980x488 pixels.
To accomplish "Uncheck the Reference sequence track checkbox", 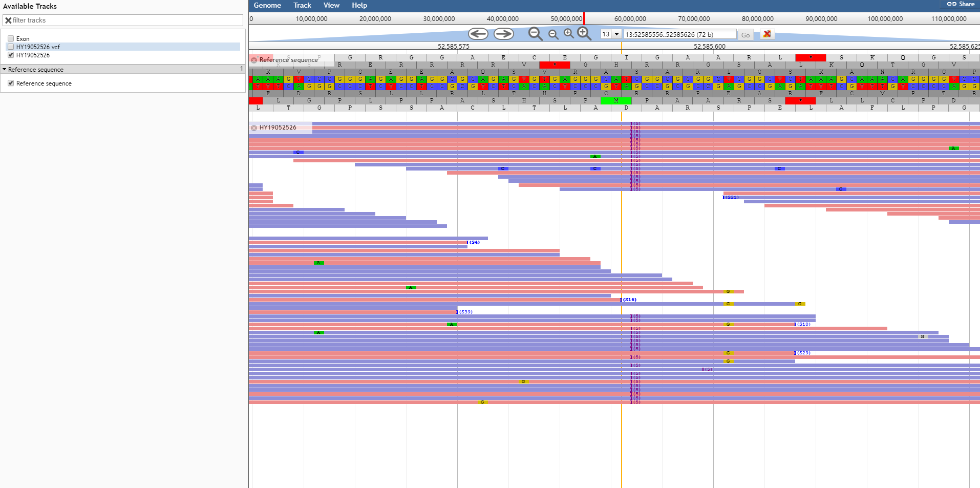I will 11,83.
